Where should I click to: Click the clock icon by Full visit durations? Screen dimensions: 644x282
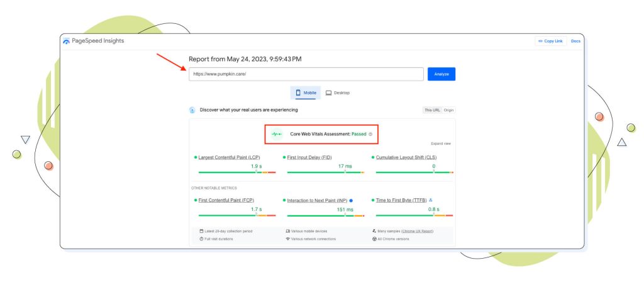click(x=201, y=239)
